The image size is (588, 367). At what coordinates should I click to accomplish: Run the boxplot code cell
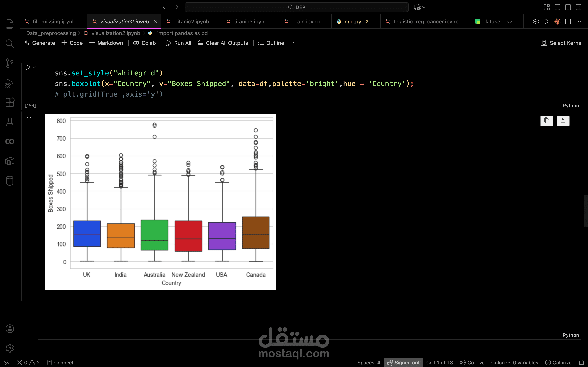(28, 67)
